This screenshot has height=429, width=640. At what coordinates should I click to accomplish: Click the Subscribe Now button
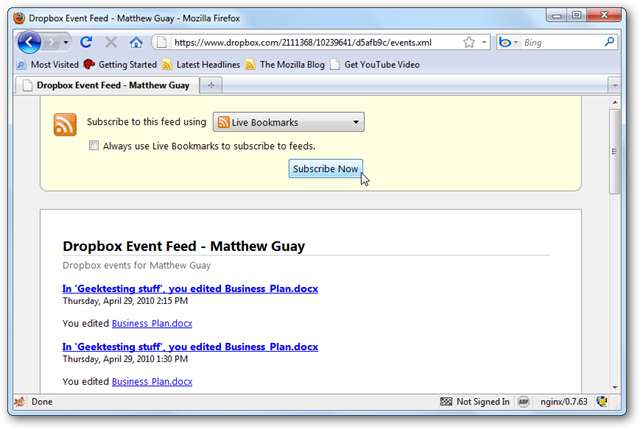325,169
